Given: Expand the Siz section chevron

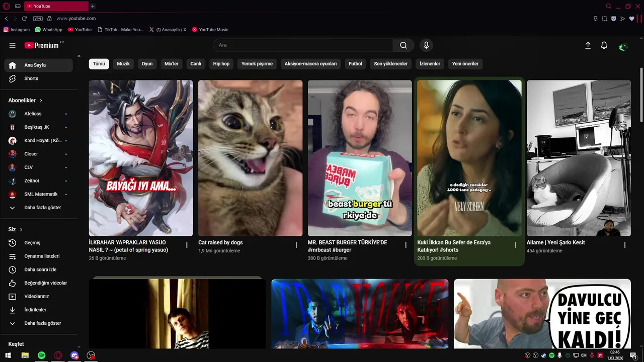Looking at the screenshot, I should [21, 230].
